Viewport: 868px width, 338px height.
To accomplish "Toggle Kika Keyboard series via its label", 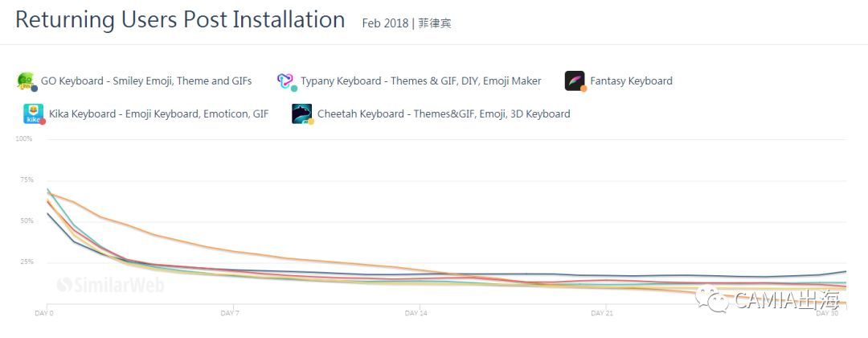I will 158,113.
